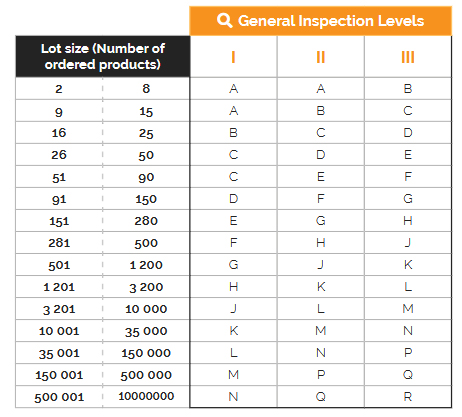This screenshot has width=462, height=417.
Task: Select the General Inspection Levels header
Action: 320,21
